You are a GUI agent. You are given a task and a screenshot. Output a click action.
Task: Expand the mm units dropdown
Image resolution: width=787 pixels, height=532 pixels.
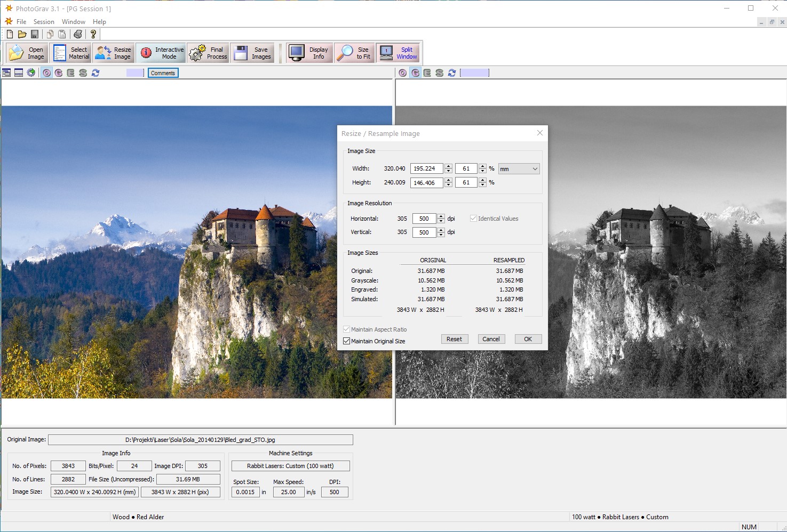click(535, 169)
